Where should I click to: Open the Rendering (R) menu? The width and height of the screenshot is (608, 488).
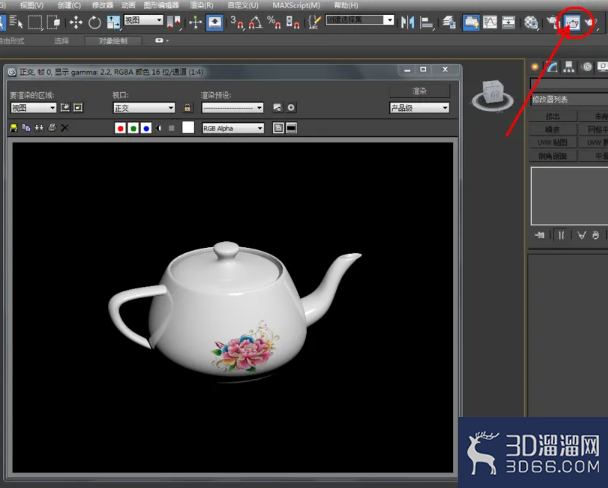[x=202, y=5]
